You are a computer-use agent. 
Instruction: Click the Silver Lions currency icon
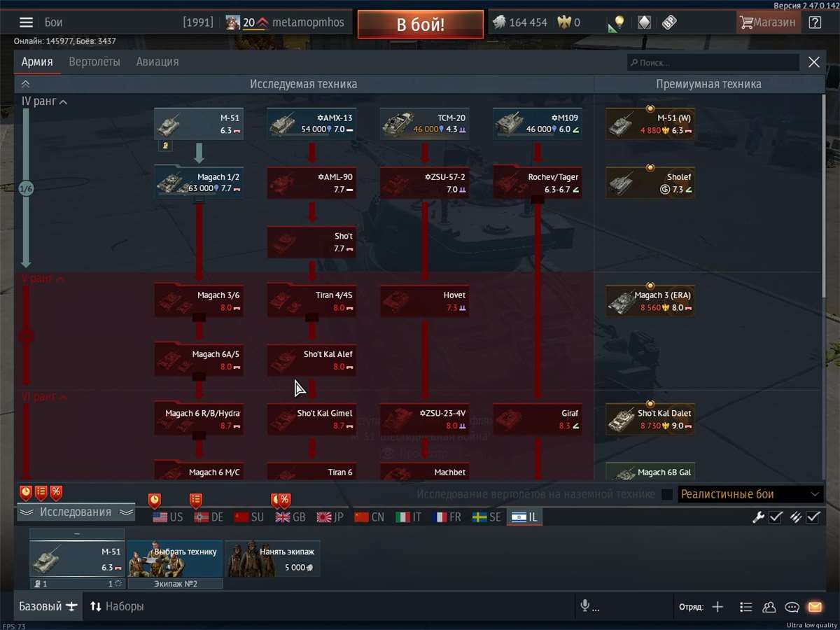(x=498, y=22)
